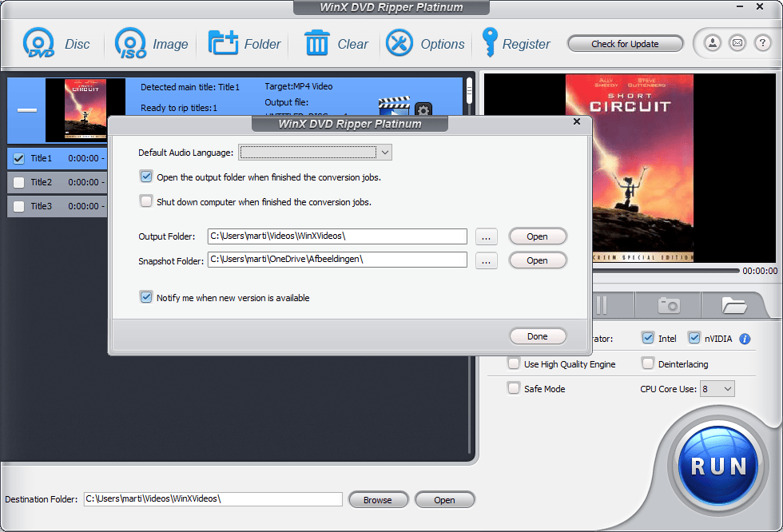Show hardware accelerator info icon
This screenshot has height=532, width=783.
(x=745, y=339)
